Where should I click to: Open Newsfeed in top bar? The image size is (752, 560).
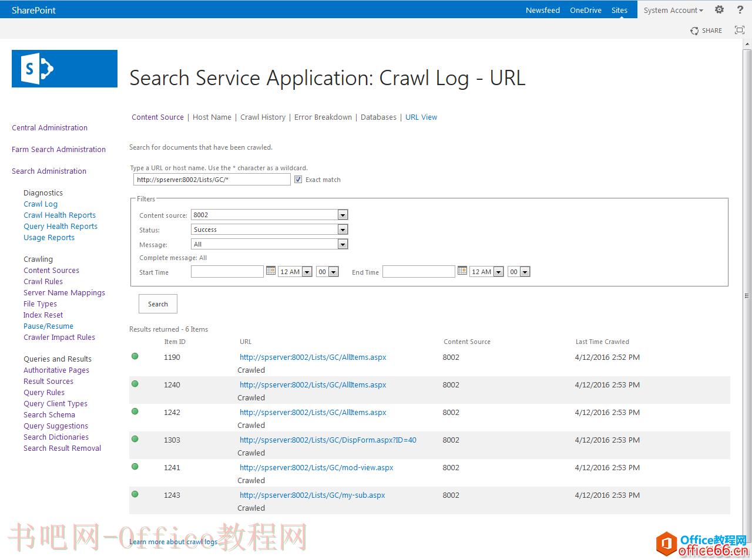(543, 10)
